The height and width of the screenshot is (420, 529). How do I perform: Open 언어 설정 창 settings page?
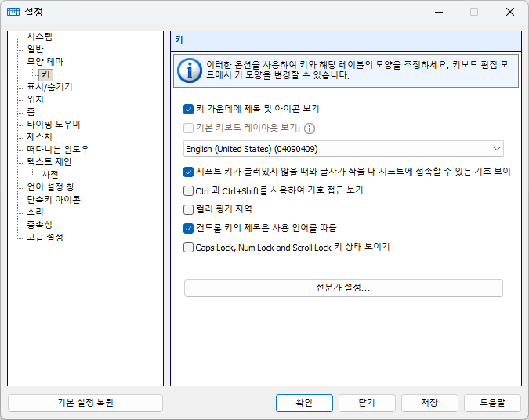point(51,187)
